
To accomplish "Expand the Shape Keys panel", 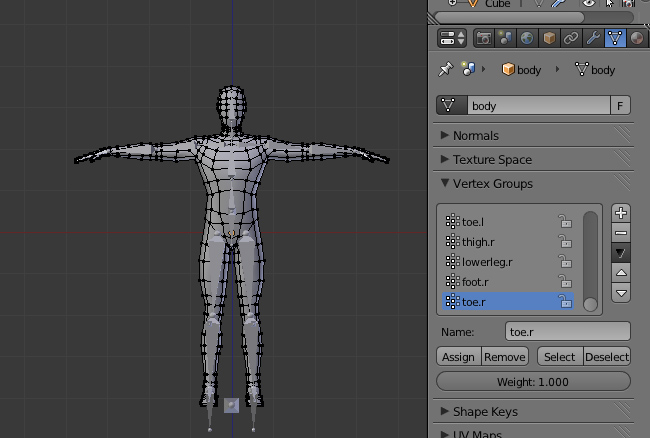I will pos(479,411).
